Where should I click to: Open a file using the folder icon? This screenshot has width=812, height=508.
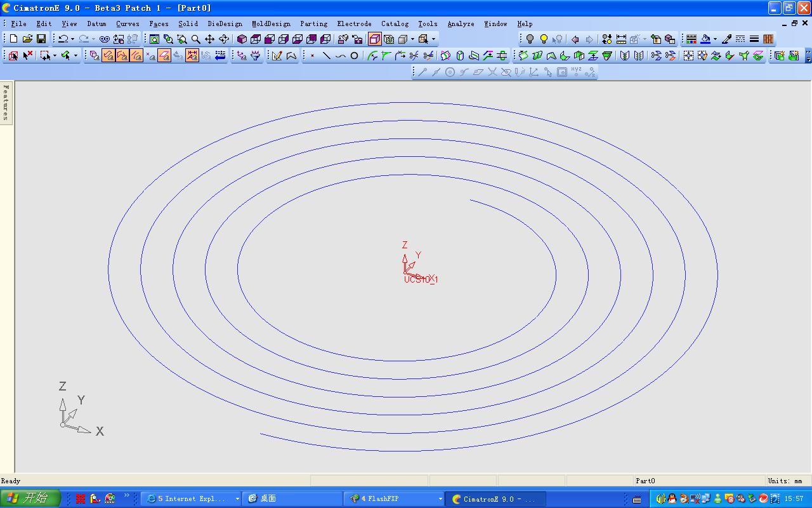coord(27,39)
